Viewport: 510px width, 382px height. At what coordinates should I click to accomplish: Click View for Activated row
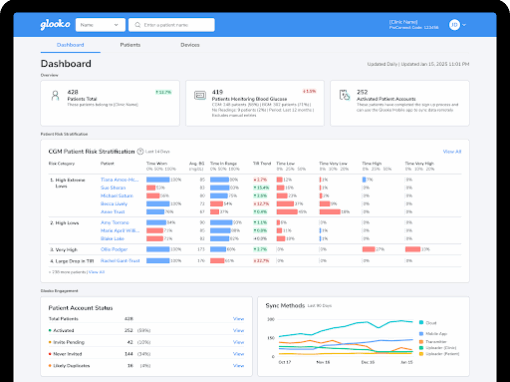[238, 330]
